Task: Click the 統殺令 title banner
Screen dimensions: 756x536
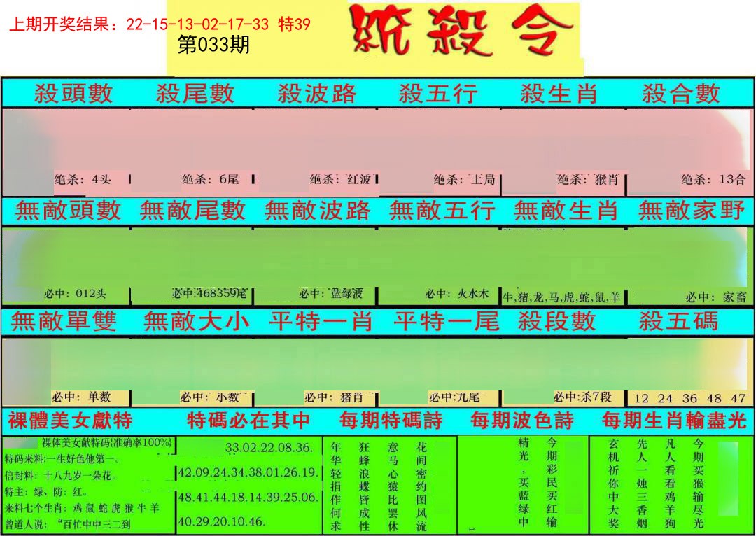Action: click(462, 31)
